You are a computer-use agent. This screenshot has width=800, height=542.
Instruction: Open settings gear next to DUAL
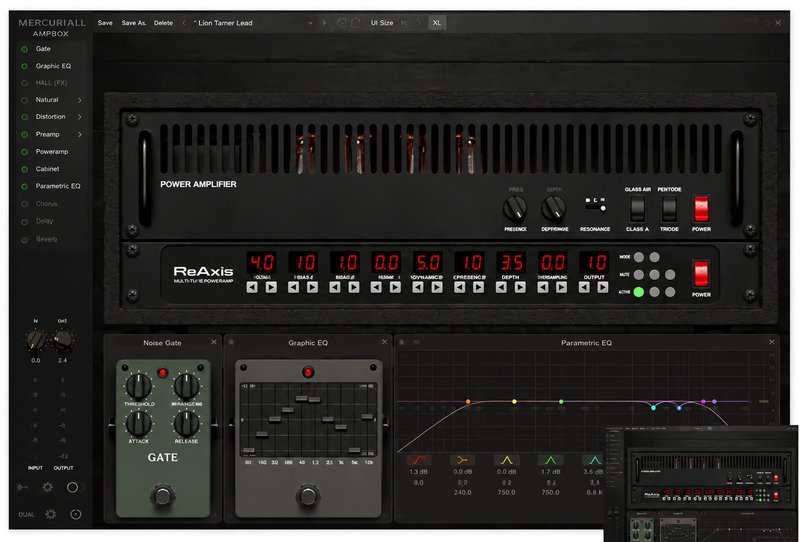pos(51,514)
